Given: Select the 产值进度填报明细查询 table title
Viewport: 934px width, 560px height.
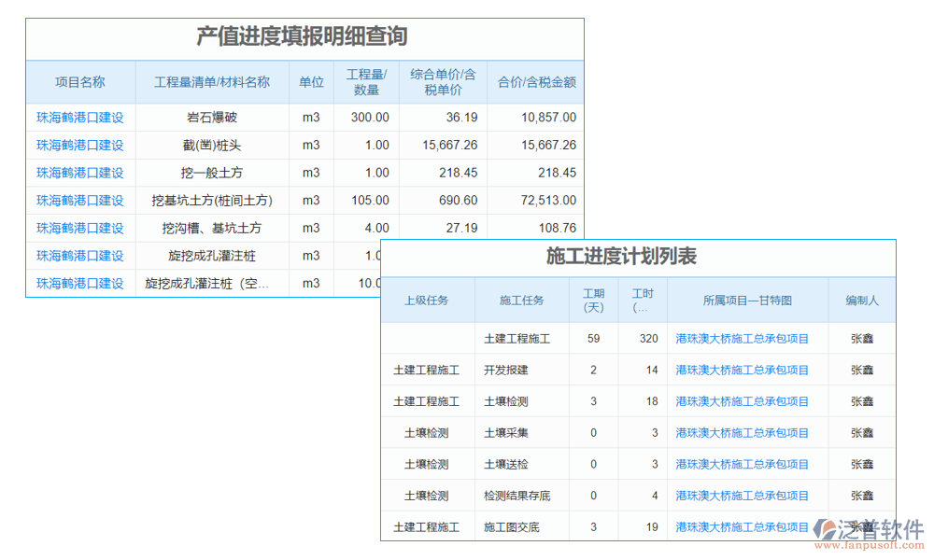Looking at the screenshot, I should pos(304,38).
